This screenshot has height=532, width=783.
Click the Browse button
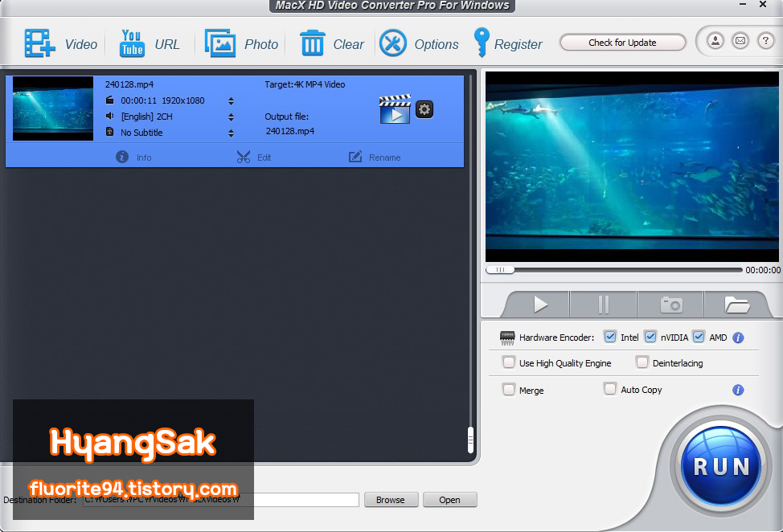click(391, 500)
